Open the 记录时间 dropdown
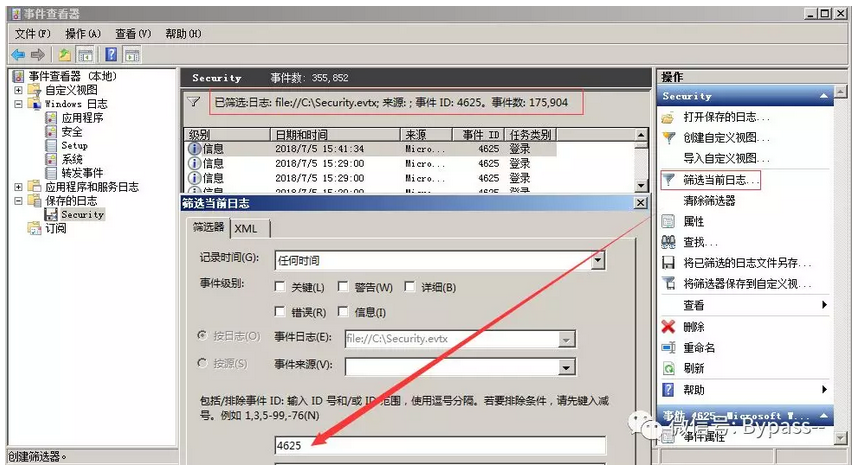Viewport: 855px width, 469px height. coord(598,260)
